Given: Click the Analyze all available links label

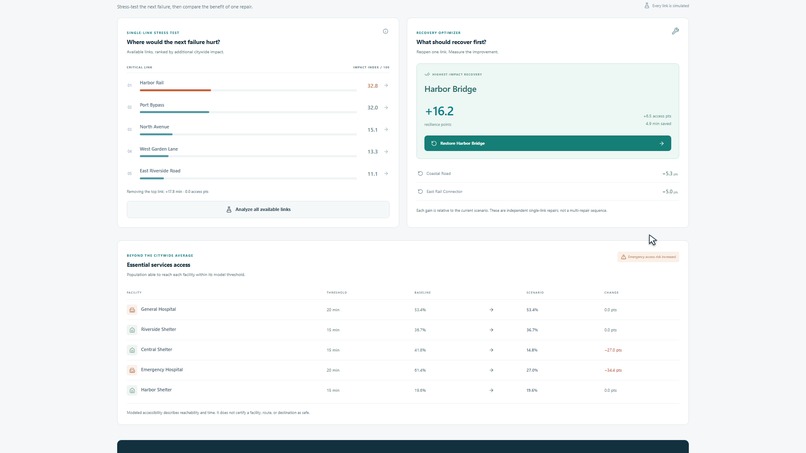Looking at the screenshot, I should (x=263, y=210).
